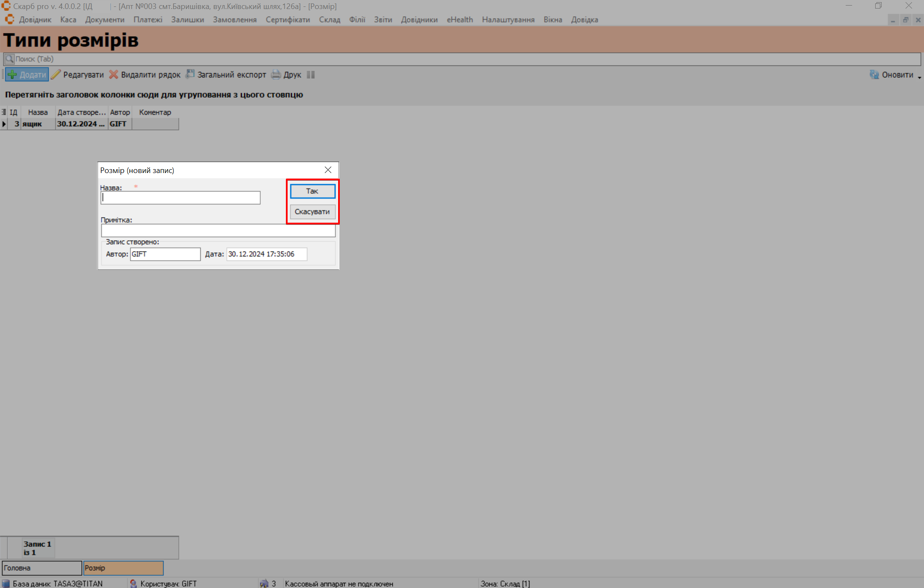Click the Назва column header
This screenshot has width=924, height=588.
[x=38, y=112]
